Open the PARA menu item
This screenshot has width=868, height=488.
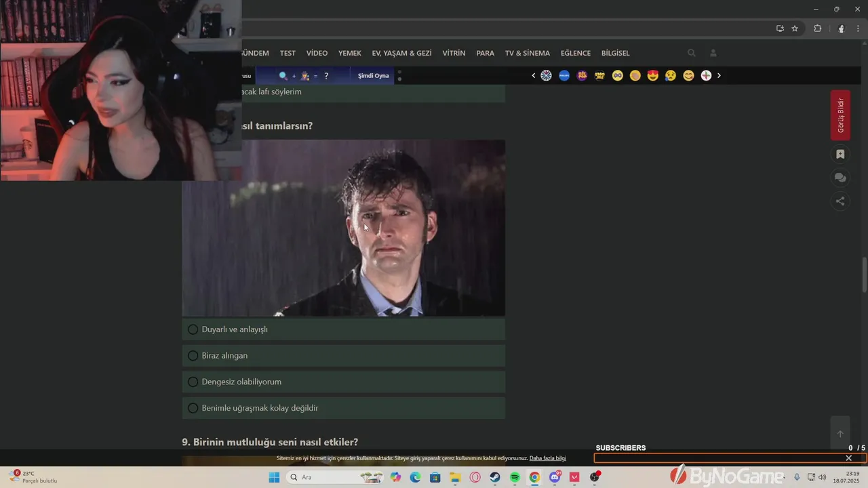(x=485, y=53)
